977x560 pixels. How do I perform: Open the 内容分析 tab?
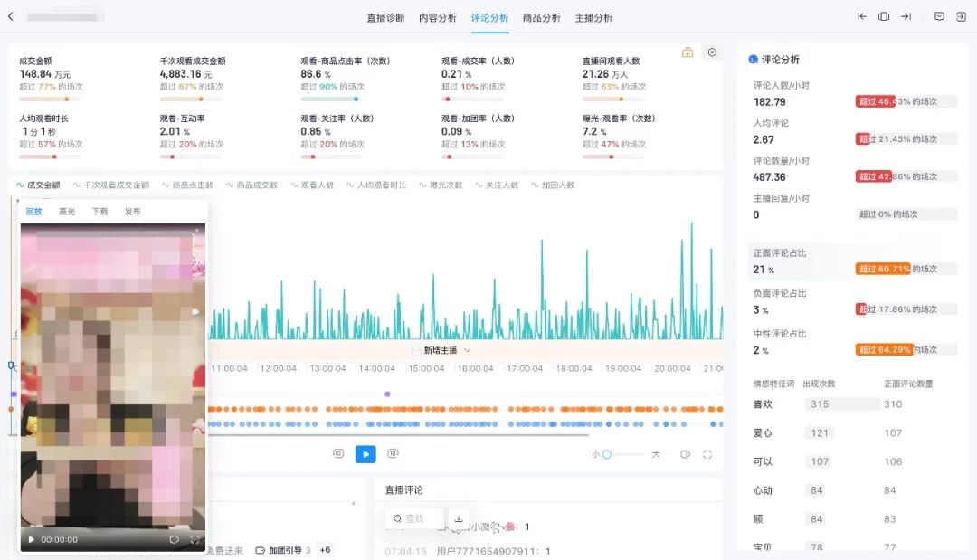point(438,18)
